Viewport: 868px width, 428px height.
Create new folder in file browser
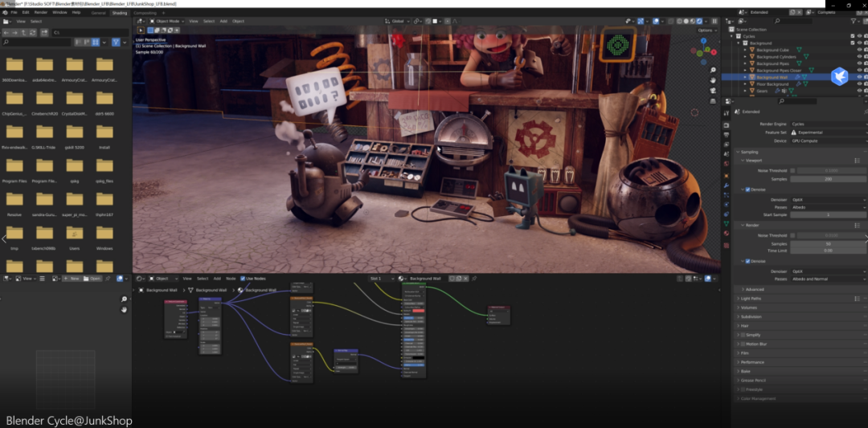coord(43,33)
